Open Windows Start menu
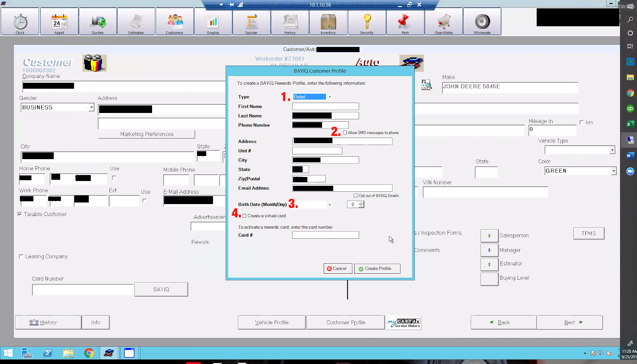637x364 pixels. pos(8,353)
